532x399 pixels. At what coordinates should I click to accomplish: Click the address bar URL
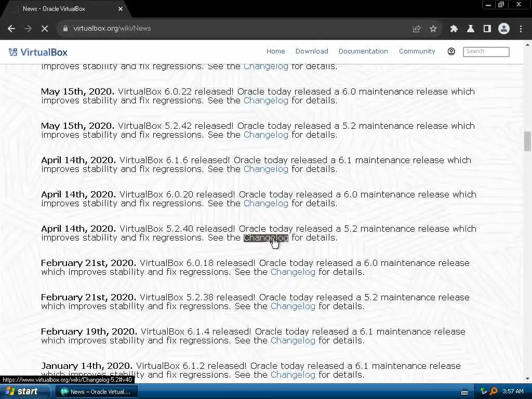(112, 29)
